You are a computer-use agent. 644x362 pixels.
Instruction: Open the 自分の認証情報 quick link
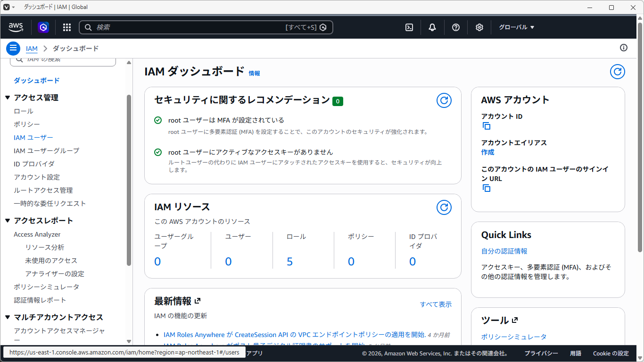click(504, 251)
